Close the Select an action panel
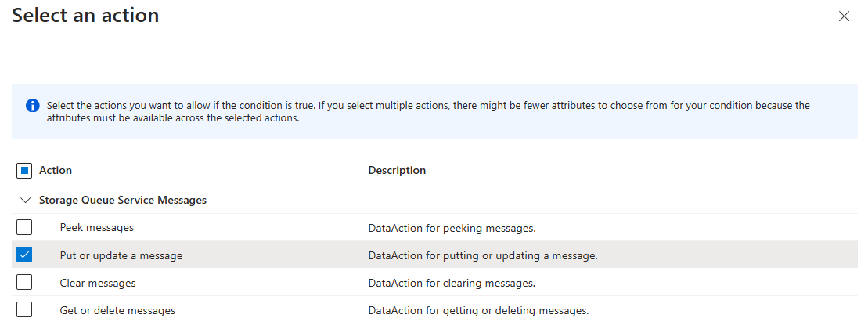 [x=844, y=16]
